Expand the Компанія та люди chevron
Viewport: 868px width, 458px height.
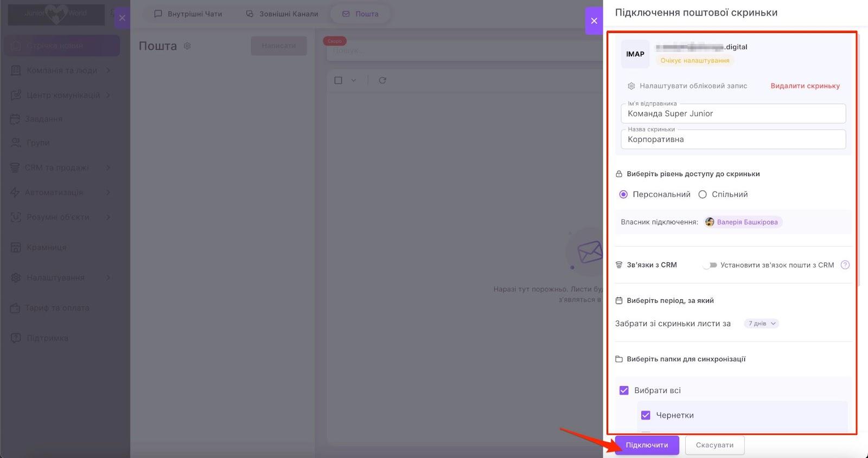pyautogui.click(x=108, y=70)
